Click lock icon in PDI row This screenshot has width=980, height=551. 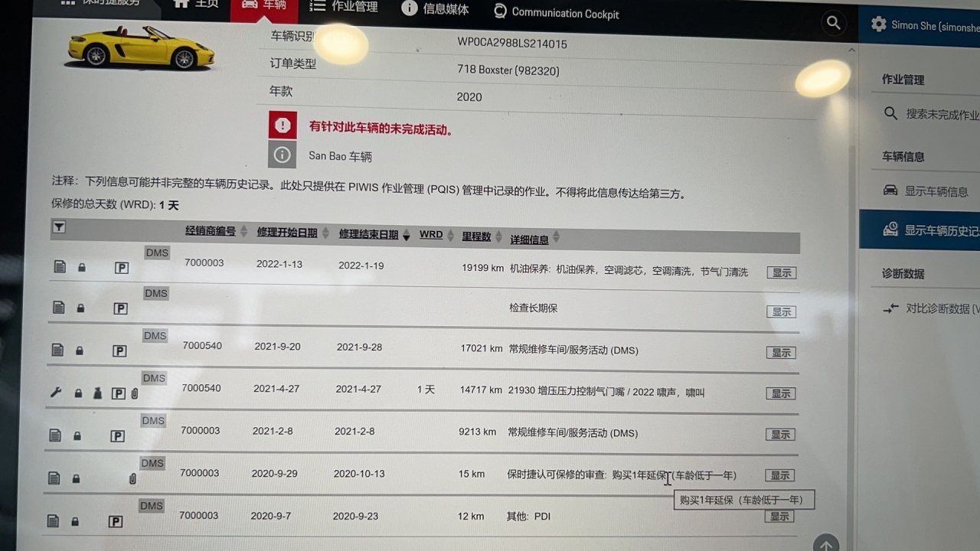pos(75,522)
